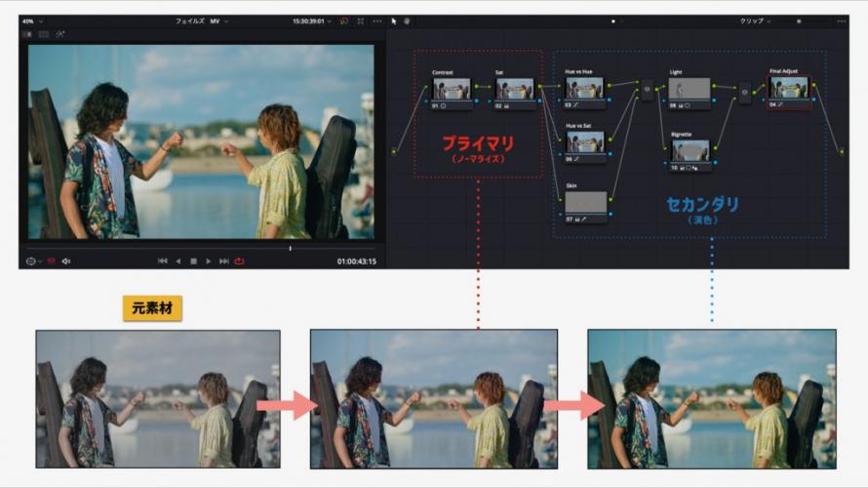Click the viewer scrubber playhead marker
The height and width of the screenshot is (488, 868).
tap(290, 249)
